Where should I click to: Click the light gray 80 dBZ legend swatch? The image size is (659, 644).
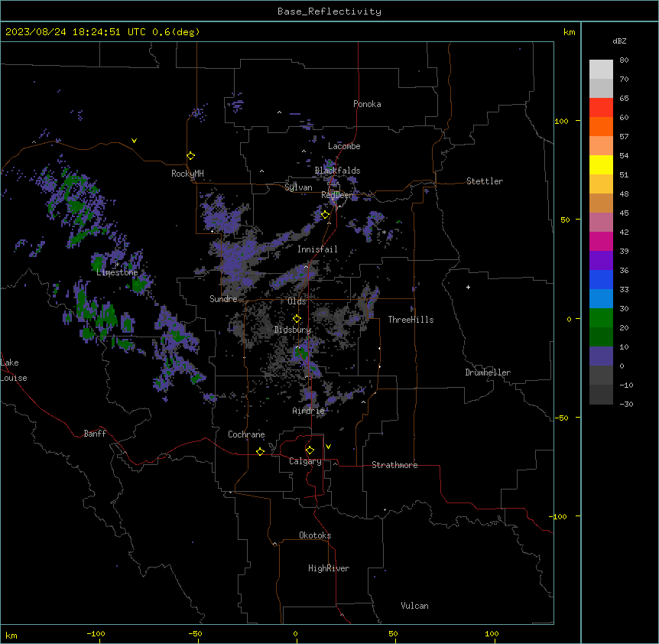coord(601,70)
